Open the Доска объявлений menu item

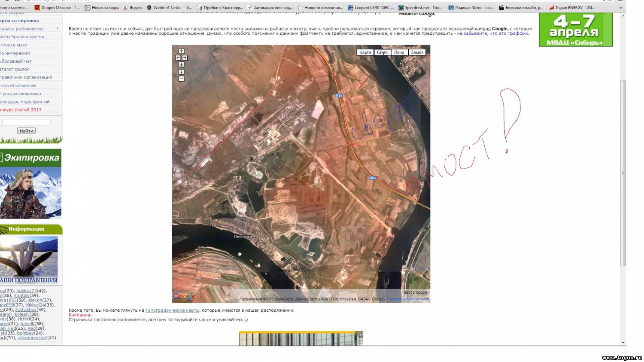18,85
